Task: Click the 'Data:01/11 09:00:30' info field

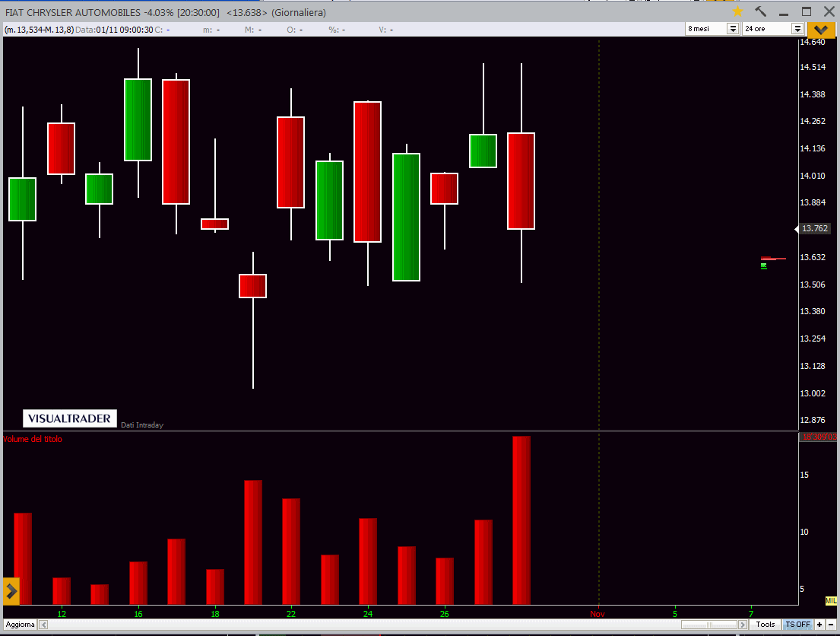Action: (114, 30)
